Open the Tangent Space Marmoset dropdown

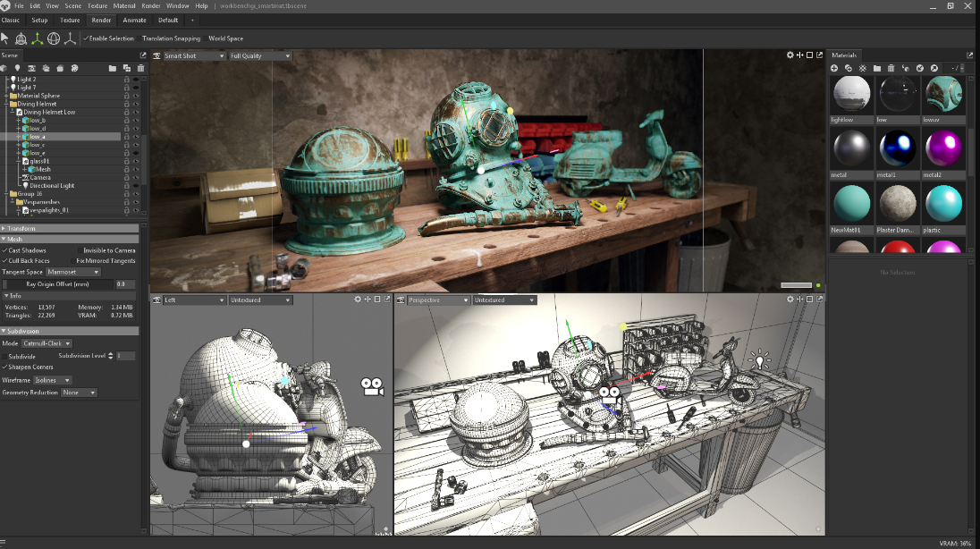click(x=73, y=272)
